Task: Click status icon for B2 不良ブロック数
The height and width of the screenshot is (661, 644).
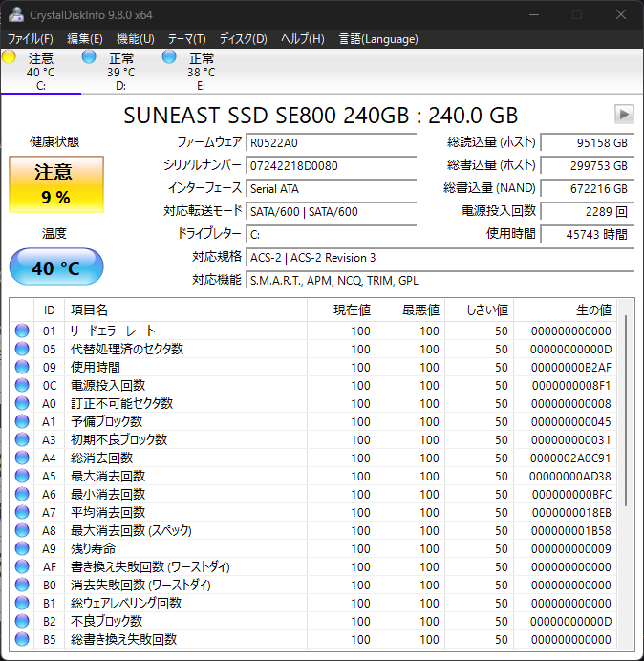Action: 22,621
